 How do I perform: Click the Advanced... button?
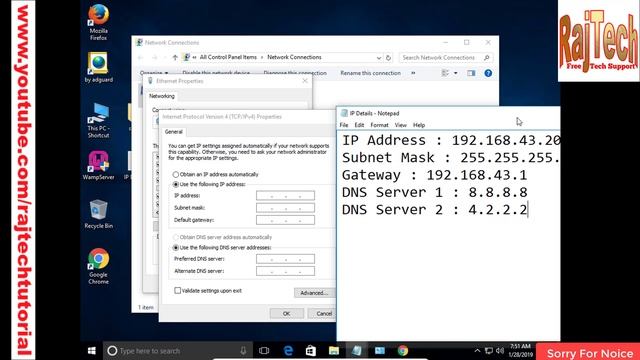click(314, 293)
